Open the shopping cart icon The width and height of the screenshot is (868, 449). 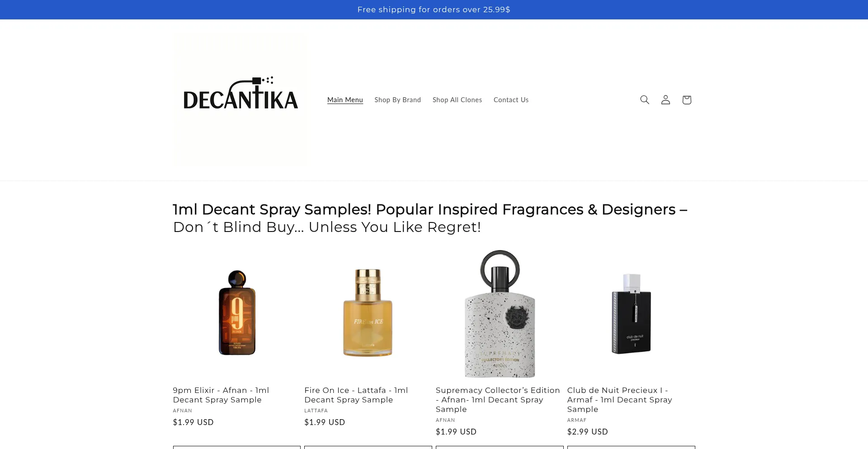coord(687,100)
